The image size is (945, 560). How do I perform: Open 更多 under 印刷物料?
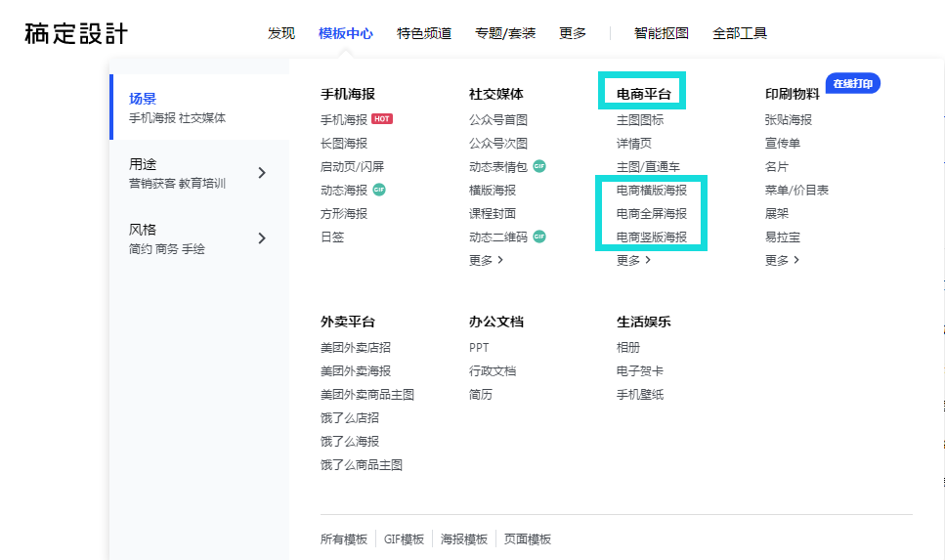pos(782,260)
